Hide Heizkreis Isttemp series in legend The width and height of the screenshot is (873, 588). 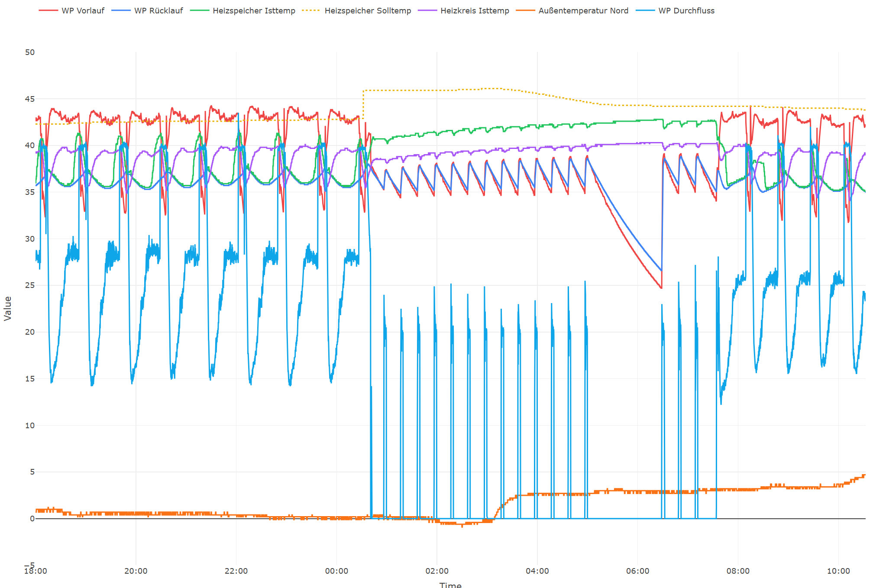click(475, 11)
